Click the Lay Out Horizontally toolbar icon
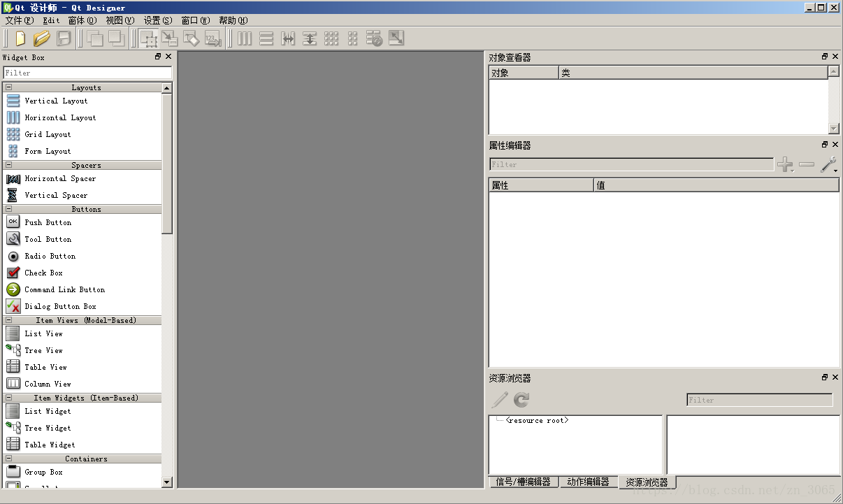Viewport: 843px width, 504px height. coord(245,38)
